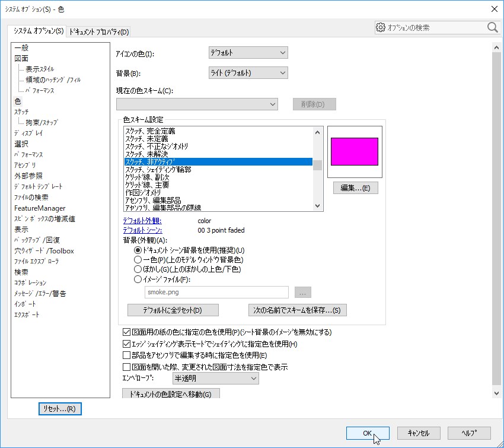Click 次の名前でスキームを保存 button
Screen dimensions: 504x448
[297, 310]
